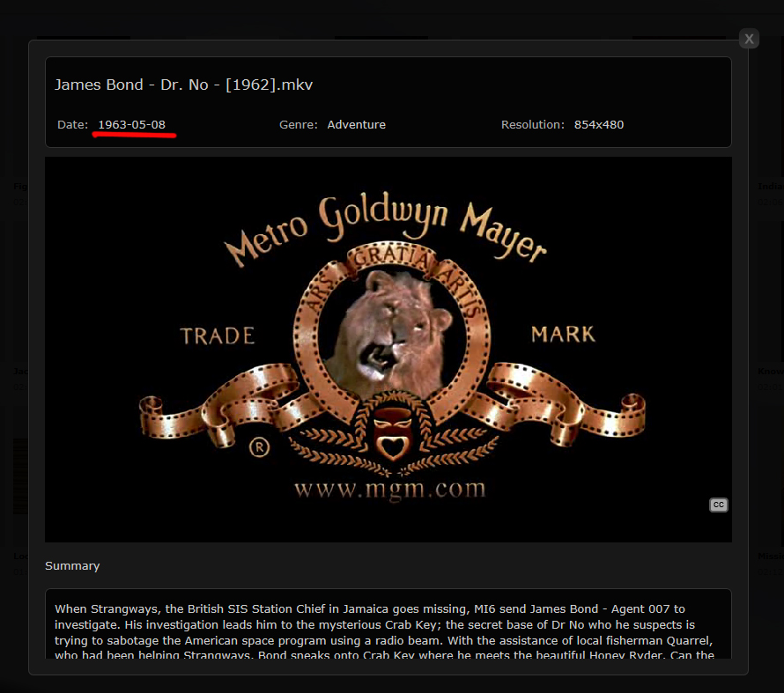Click the Date label
This screenshot has height=693, width=784.
pyautogui.click(x=73, y=124)
